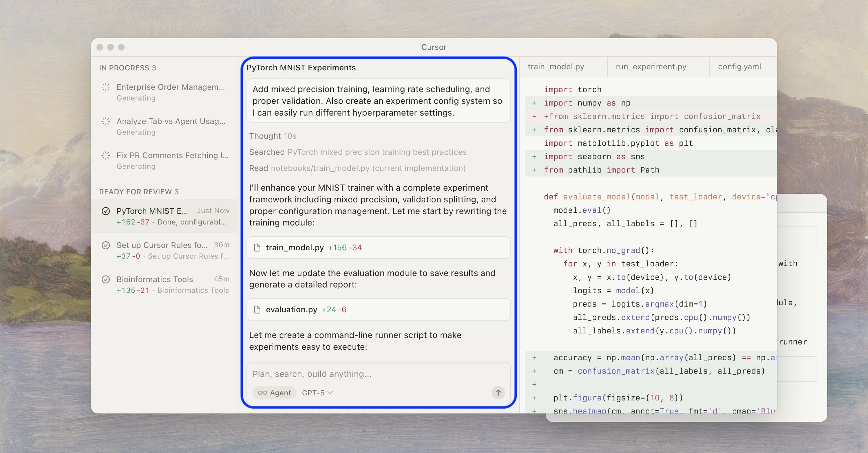Switch to the run_experiment.py tab
Image resolution: width=868 pixels, height=453 pixels.
coord(651,67)
